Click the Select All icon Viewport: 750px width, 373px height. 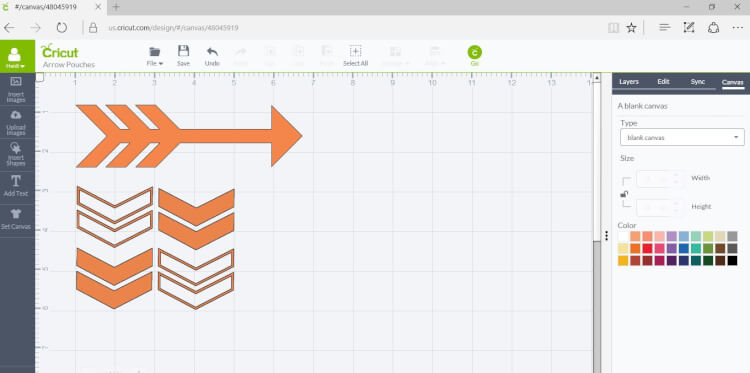pos(355,51)
